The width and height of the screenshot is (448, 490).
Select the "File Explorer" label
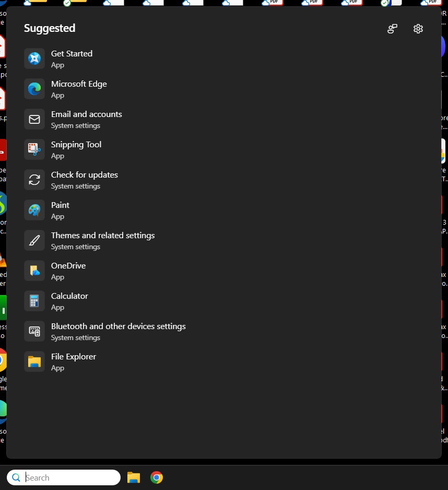click(x=74, y=357)
